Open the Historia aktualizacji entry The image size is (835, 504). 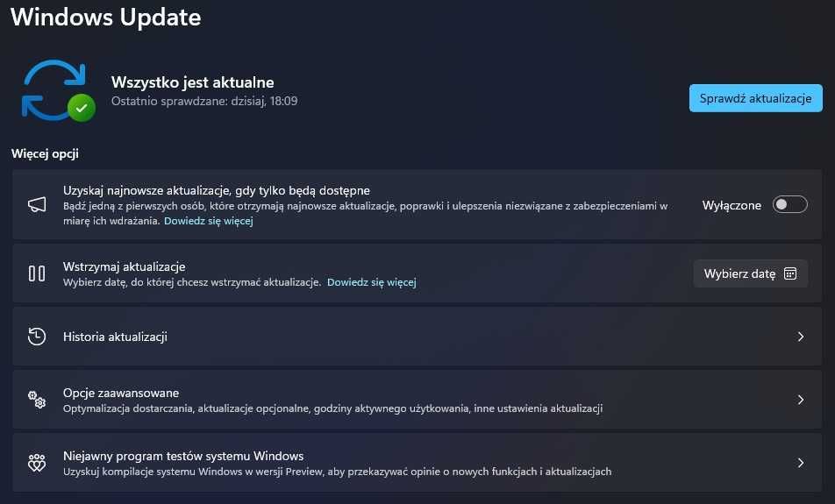[417, 337]
